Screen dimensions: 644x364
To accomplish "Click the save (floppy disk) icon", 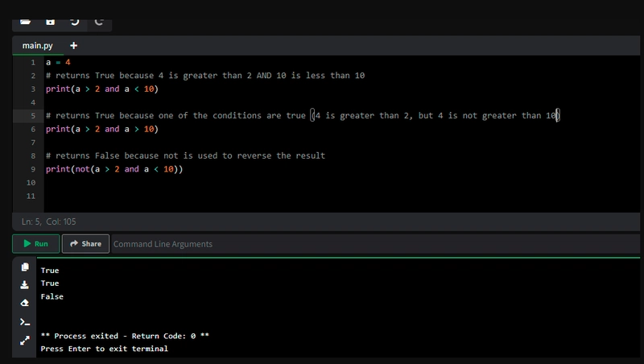I will 50,22.
